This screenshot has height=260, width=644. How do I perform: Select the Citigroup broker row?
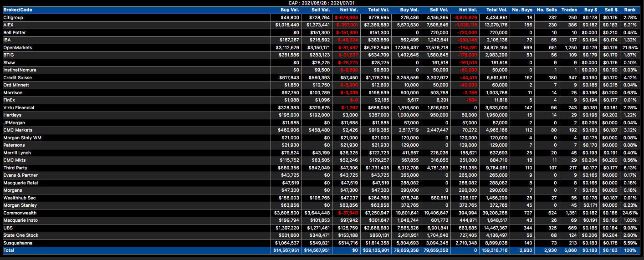(322, 17)
